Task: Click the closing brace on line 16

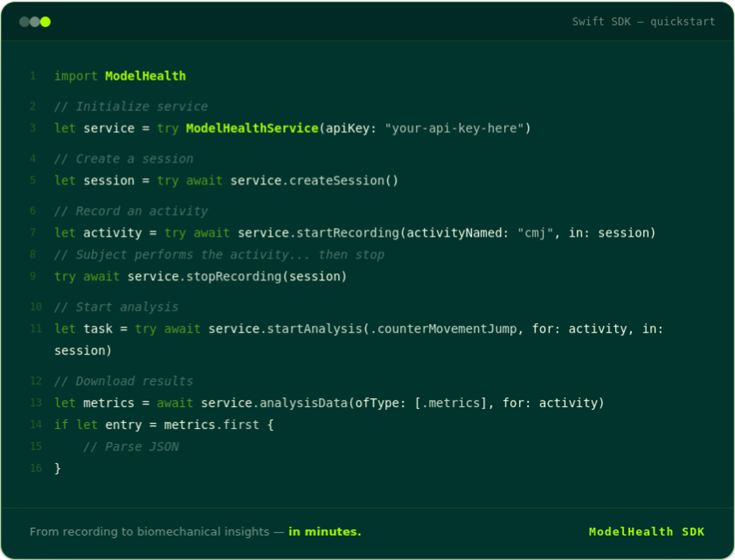Action: (57, 468)
